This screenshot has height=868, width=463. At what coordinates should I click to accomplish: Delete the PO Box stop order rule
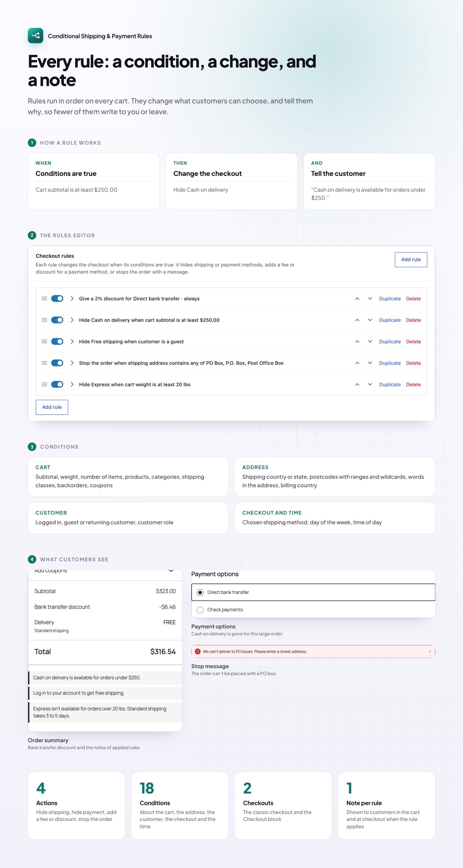413,363
